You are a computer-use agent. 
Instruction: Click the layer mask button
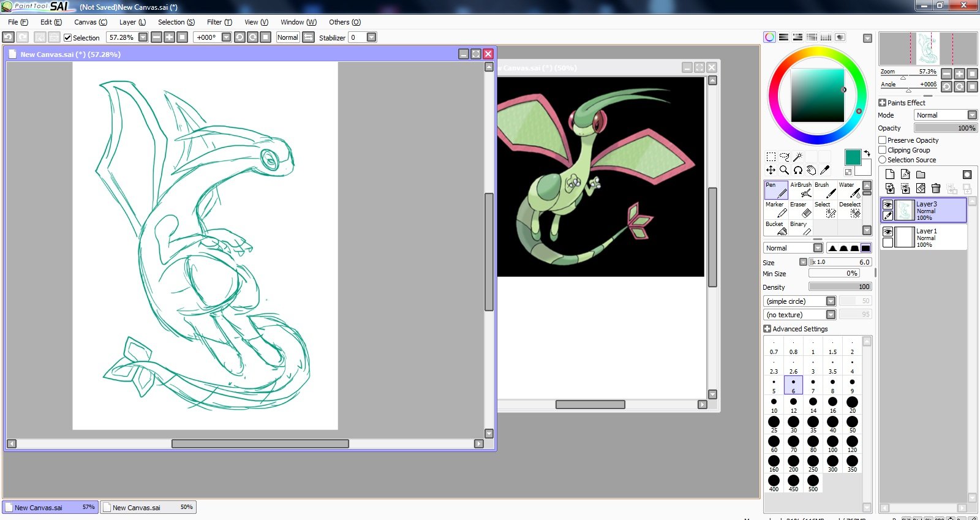point(967,175)
